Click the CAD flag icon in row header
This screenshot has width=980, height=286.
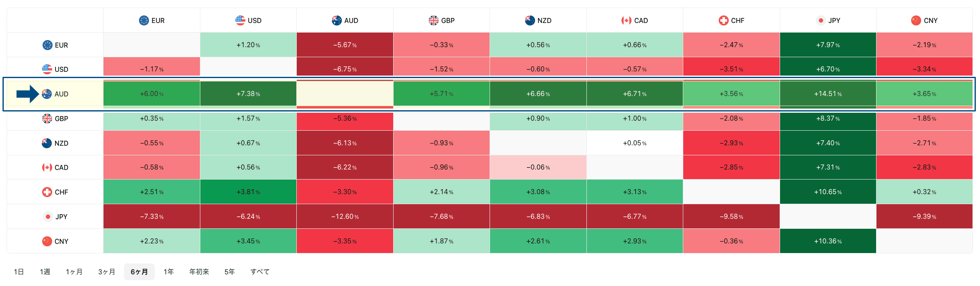pyautogui.click(x=47, y=167)
